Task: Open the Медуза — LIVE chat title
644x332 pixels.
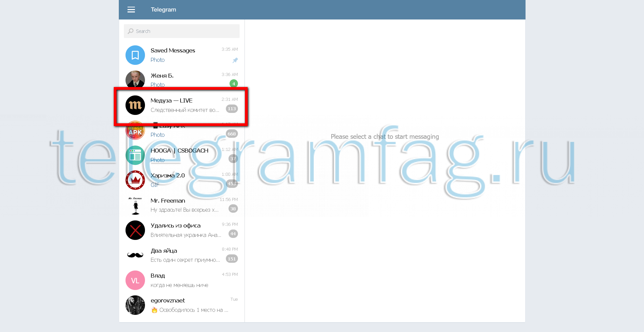Action: [171, 100]
